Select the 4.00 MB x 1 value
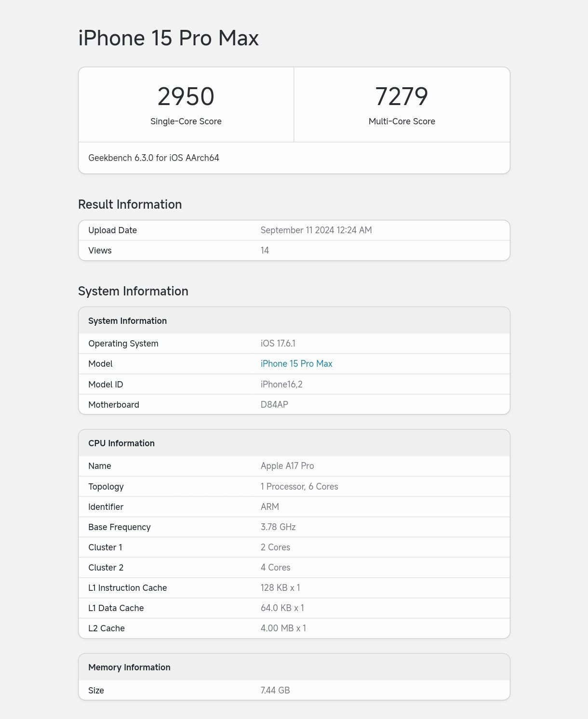 coord(283,628)
